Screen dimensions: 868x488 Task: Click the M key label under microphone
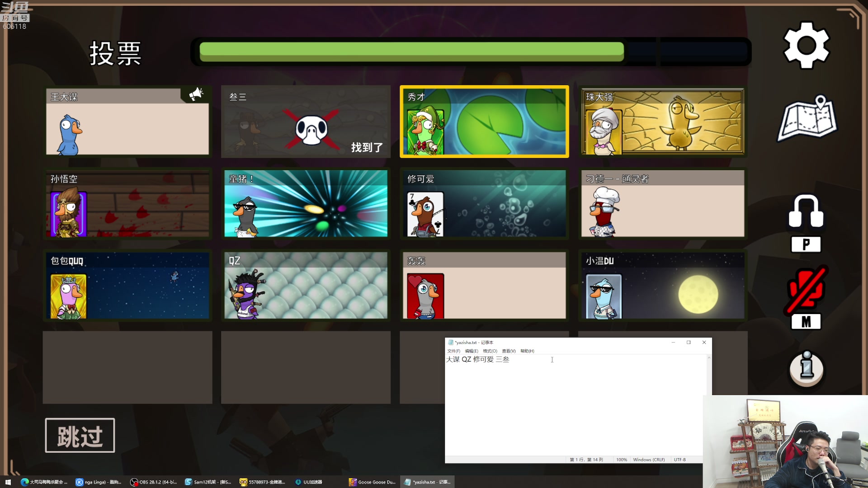pos(806,322)
